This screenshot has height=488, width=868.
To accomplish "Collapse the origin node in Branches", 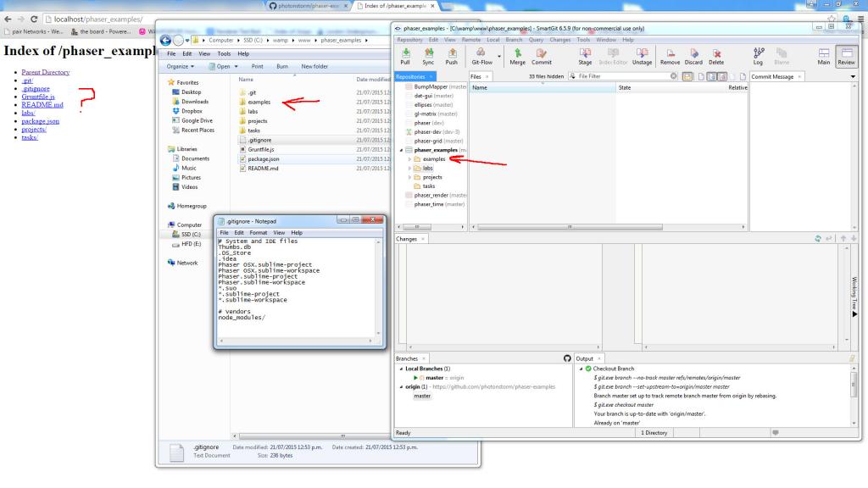I will (401, 386).
